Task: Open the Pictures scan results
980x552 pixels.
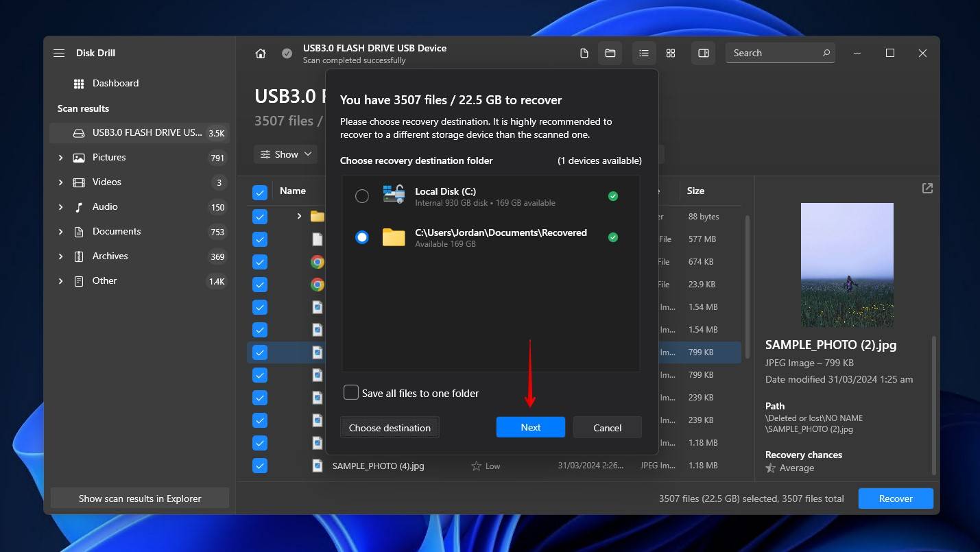Action: point(139,158)
